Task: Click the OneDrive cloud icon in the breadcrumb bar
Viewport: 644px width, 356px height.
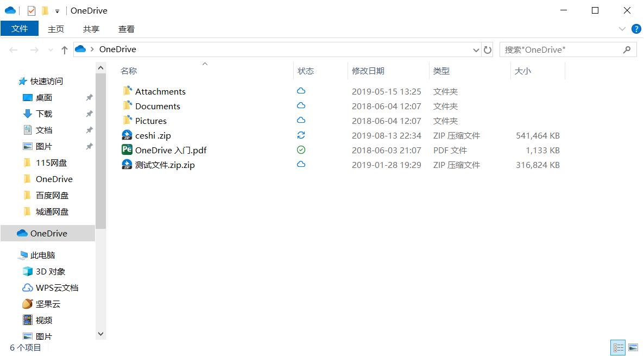Action: pyautogui.click(x=79, y=49)
